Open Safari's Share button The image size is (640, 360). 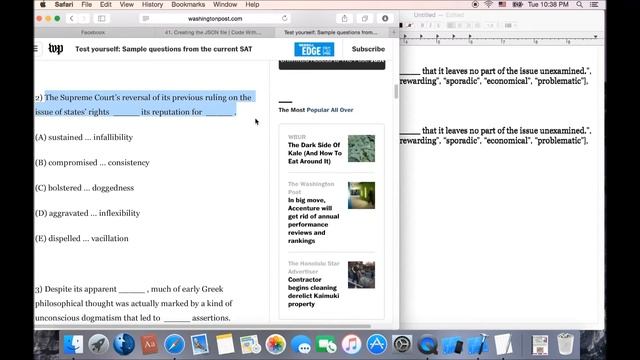(344, 18)
